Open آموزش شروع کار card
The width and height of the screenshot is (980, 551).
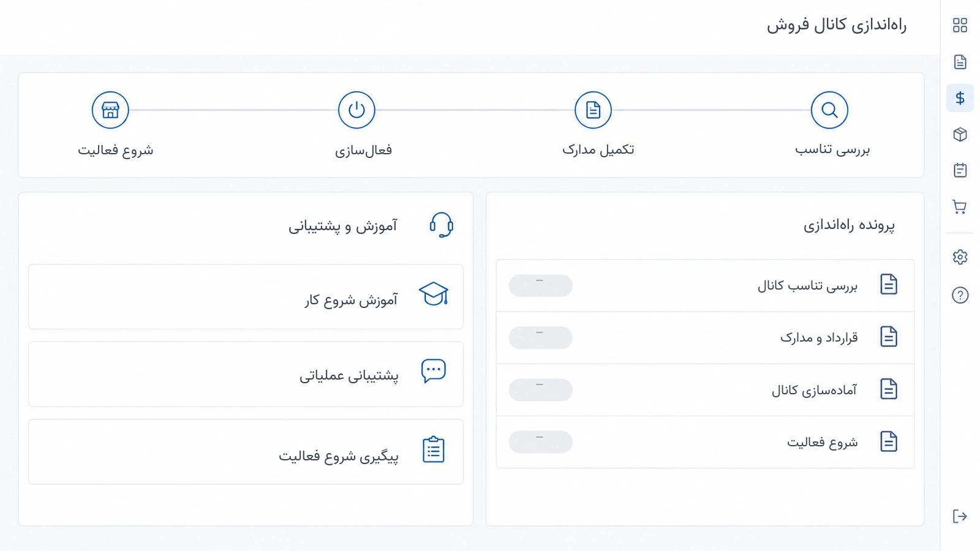coord(246,297)
